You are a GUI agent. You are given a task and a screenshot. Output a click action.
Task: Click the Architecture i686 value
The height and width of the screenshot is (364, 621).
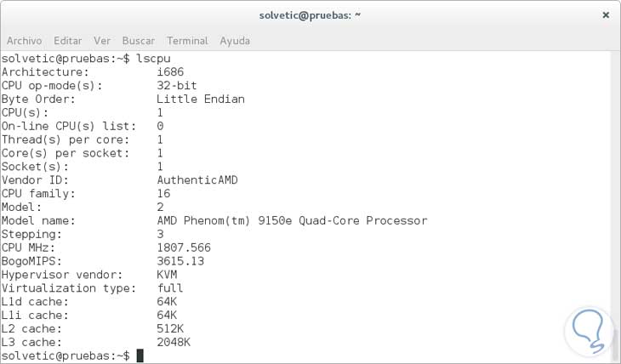click(170, 71)
